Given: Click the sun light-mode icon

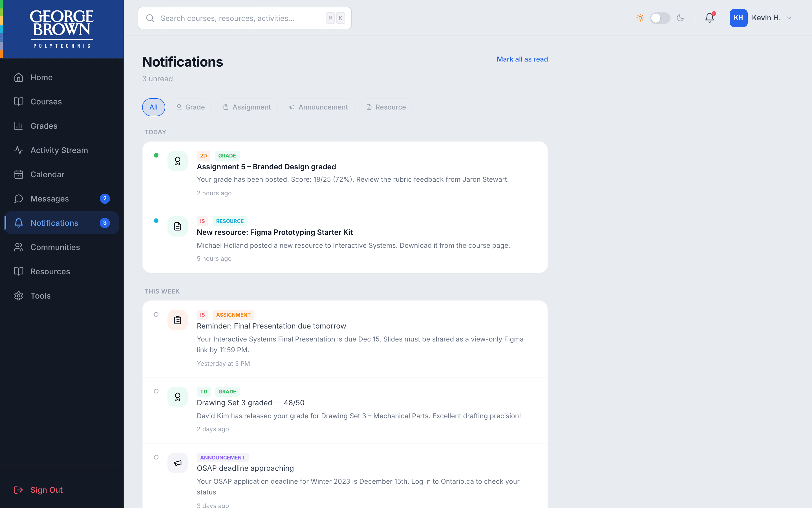Looking at the screenshot, I should click(640, 18).
